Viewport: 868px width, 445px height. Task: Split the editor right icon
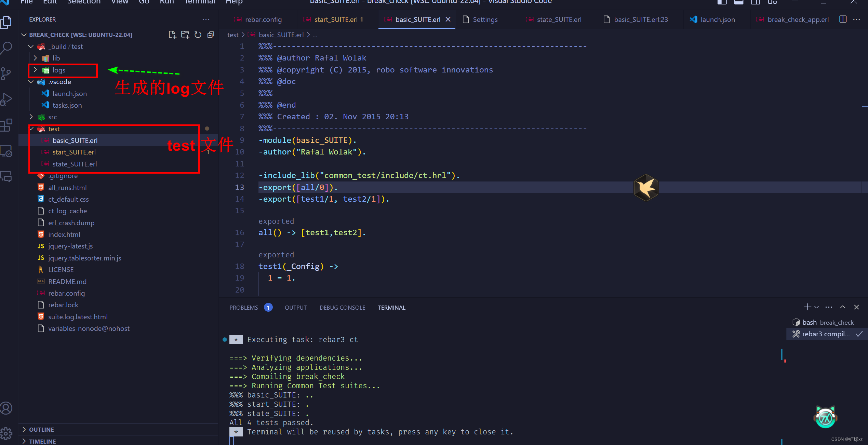tap(843, 19)
